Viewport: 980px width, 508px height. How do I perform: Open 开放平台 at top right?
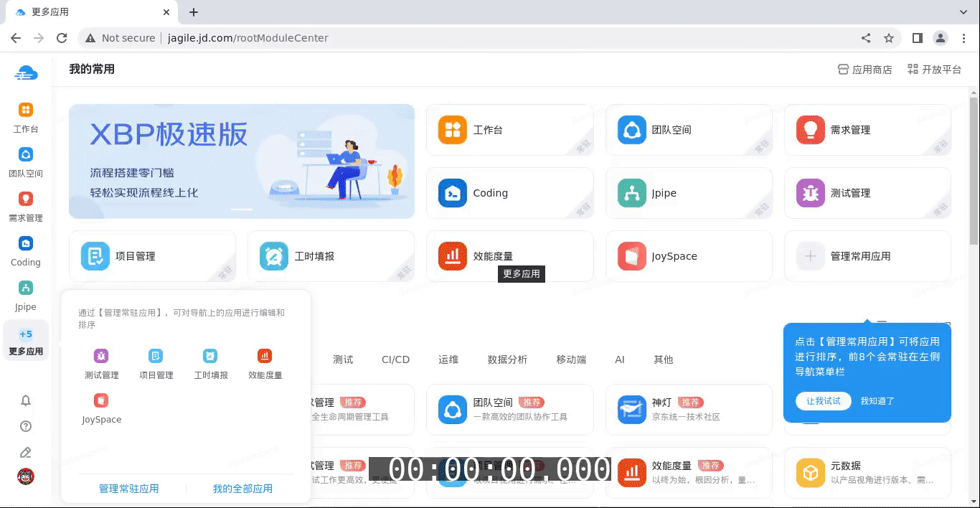(x=934, y=70)
